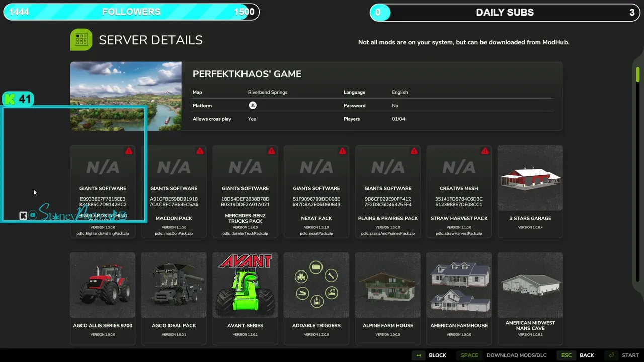Viewport: 644px width, 362px height.
Task: Click the key icon beside Start
Action: pyautogui.click(x=611, y=355)
